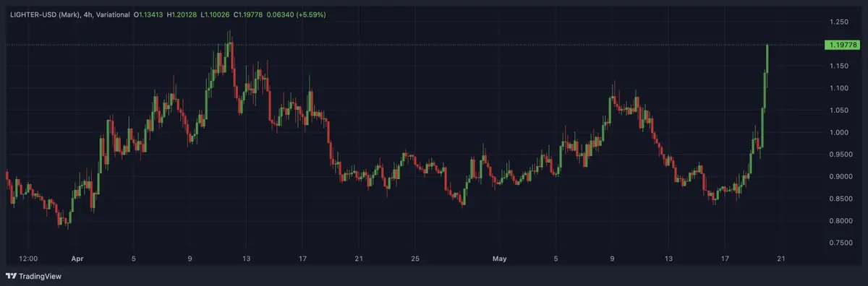Click the 1.250 price axis label

point(839,22)
